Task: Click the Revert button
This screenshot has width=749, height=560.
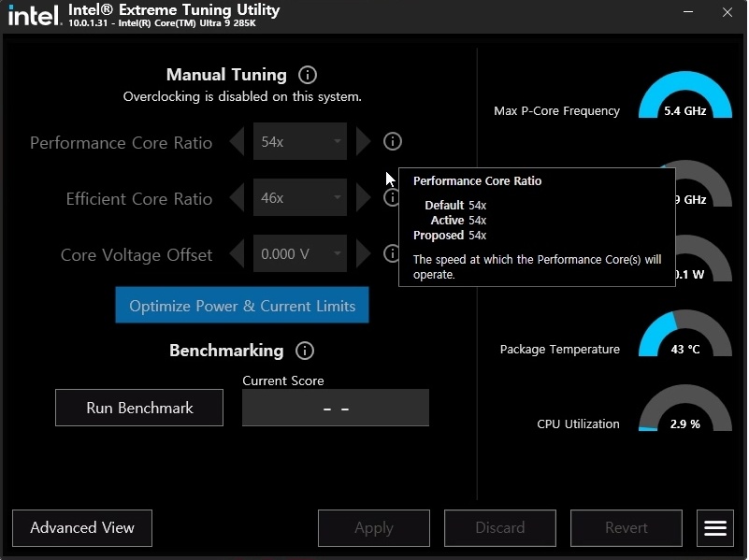Action: pos(627,528)
